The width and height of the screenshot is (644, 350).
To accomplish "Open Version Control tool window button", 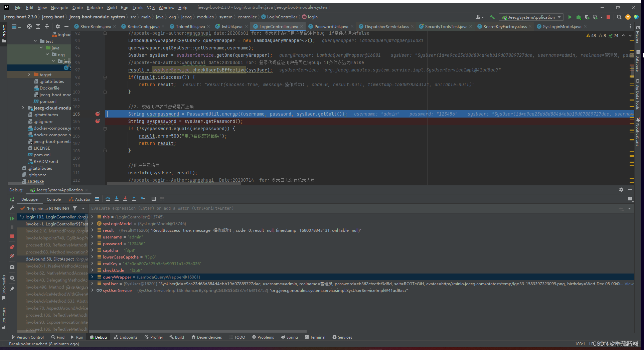I will [x=27, y=337].
